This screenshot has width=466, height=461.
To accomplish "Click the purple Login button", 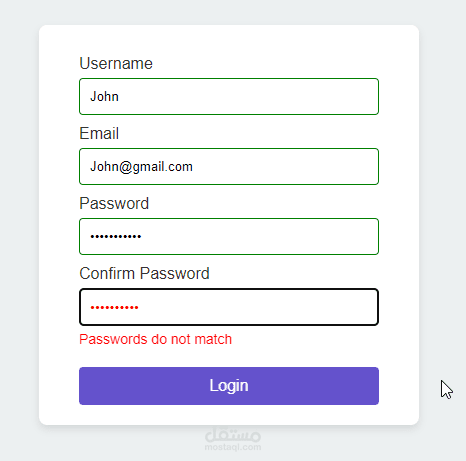I will coord(229,386).
